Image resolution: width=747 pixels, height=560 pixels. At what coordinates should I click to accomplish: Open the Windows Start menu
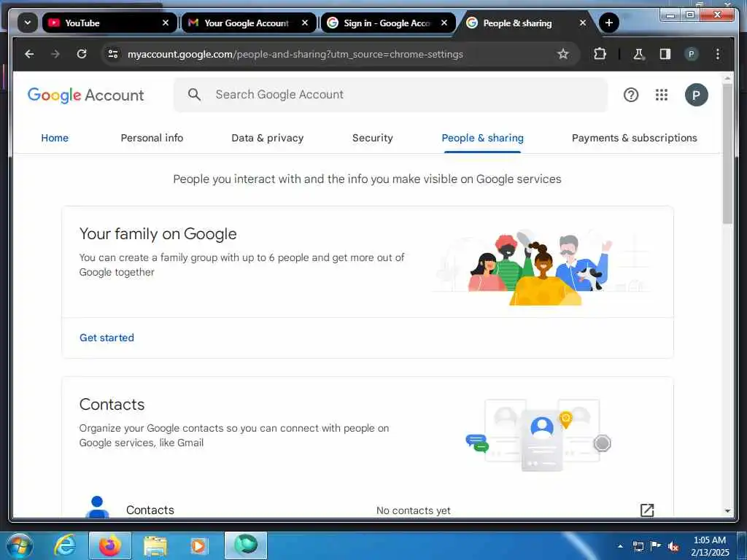click(19, 545)
